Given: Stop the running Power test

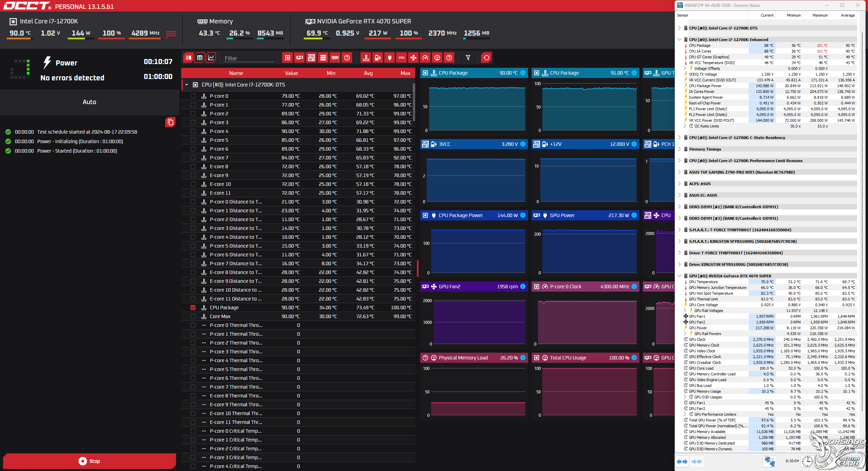Looking at the screenshot, I should coord(90,461).
